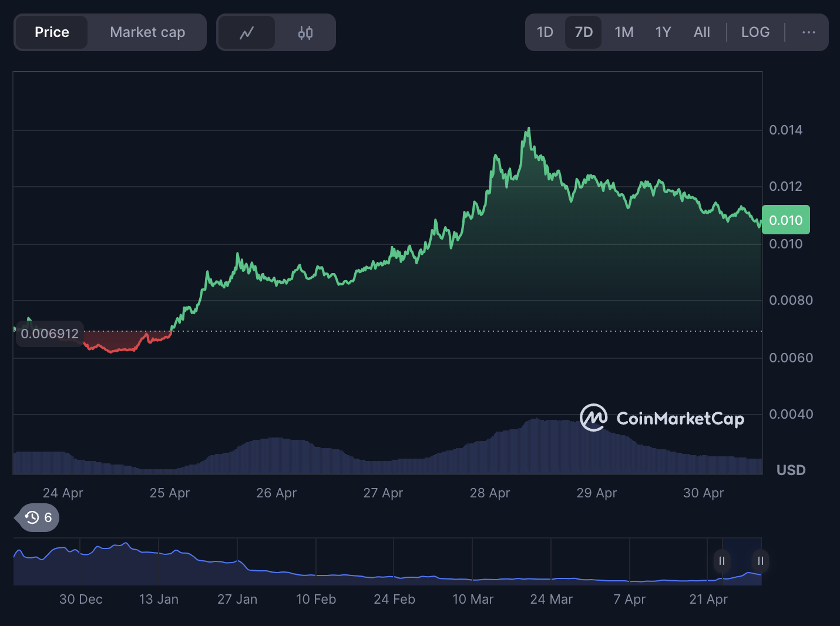Switch to the 1M timeframe
The height and width of the screenshot is (626, 840).
[624, 32]
